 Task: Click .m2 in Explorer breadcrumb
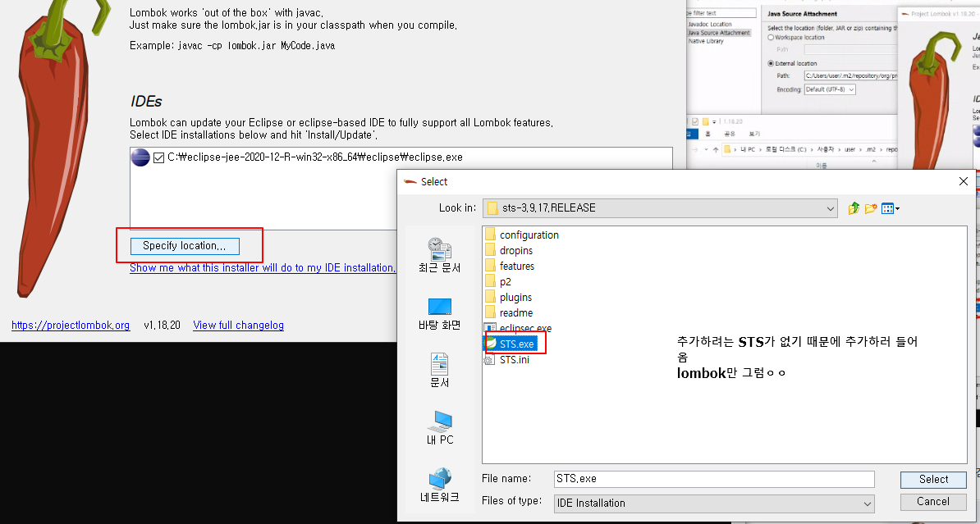point(871,149)
